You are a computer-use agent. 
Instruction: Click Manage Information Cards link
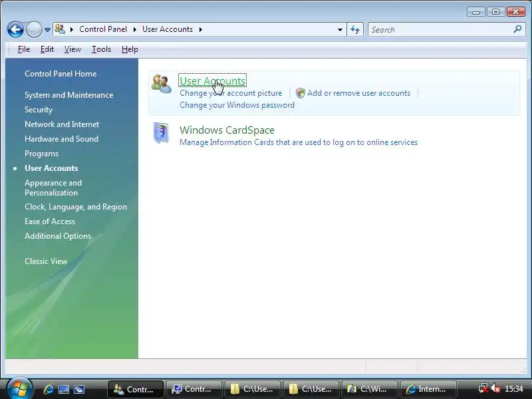pyautogui.click(x=299, y=142)
